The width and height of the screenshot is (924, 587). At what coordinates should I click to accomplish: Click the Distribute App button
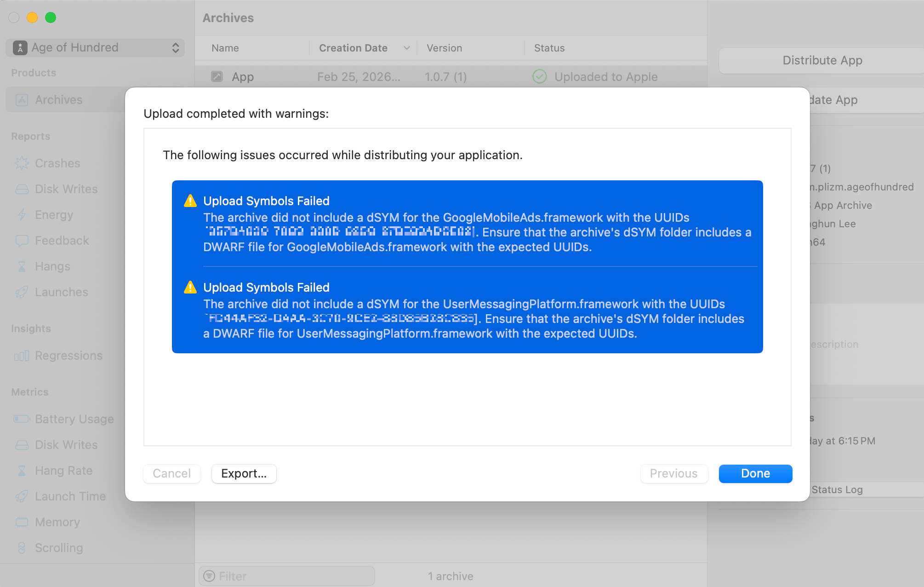(822, 60)
